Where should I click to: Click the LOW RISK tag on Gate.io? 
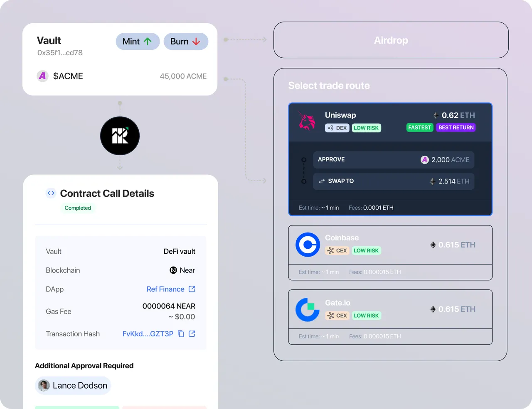(x=366, y=316)
